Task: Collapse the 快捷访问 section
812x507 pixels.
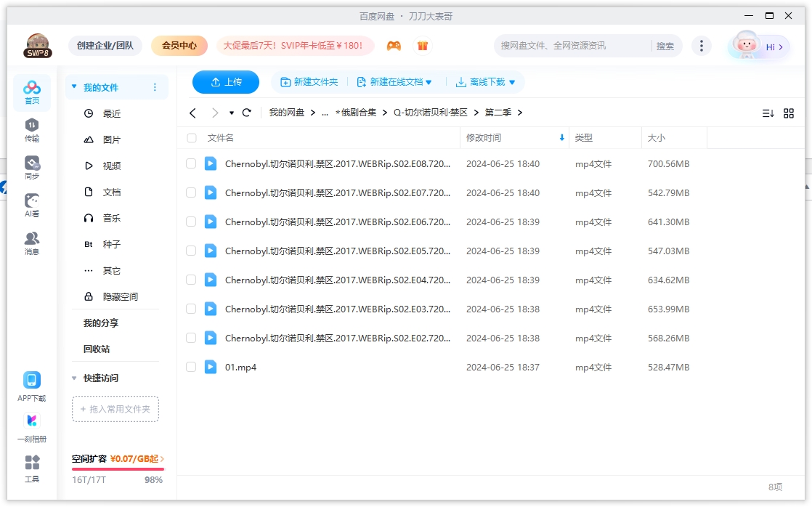Action: (x=74, y=378)
